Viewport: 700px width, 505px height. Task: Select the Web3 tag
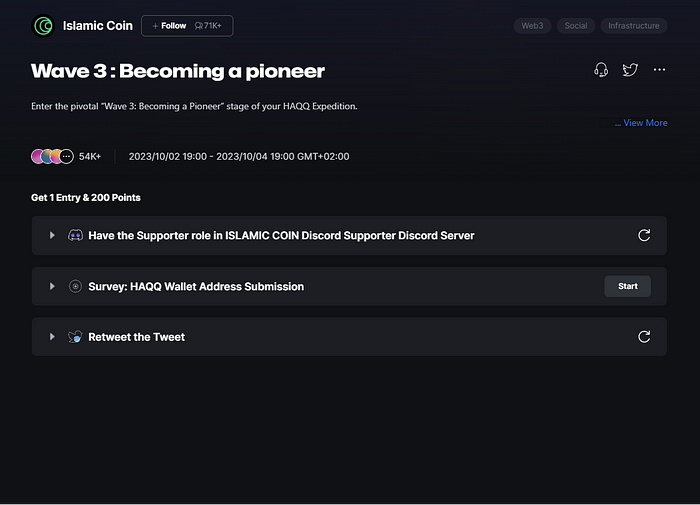532,26
